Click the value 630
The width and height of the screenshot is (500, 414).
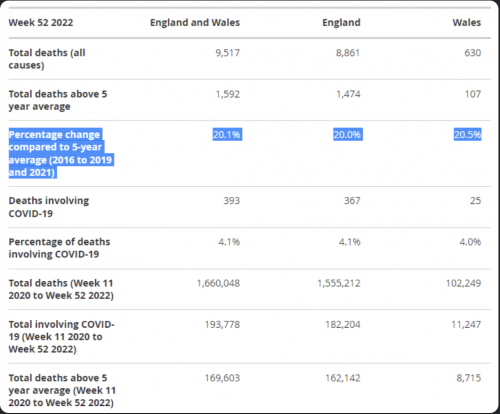473,53
